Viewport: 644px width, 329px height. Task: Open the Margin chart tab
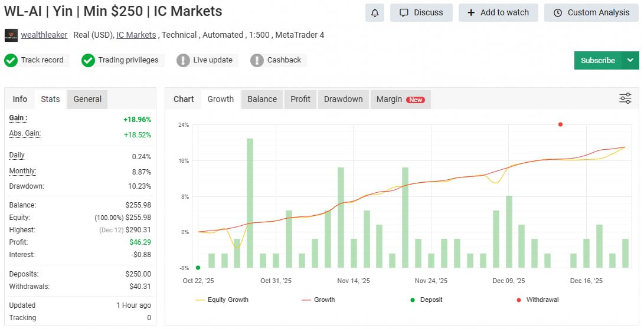tap(400, 99)
